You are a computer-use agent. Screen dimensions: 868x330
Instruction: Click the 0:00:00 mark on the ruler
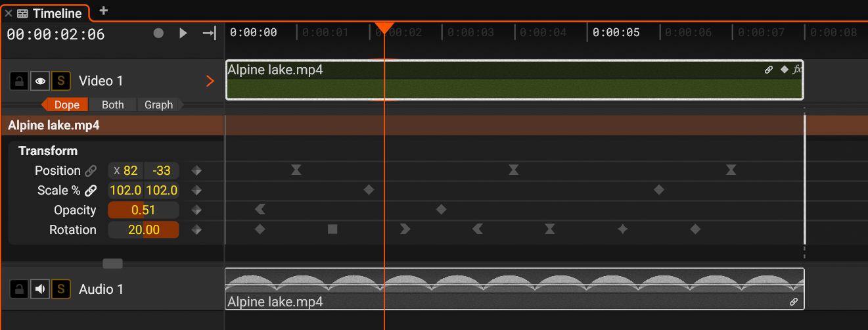(x=254, y=32)
